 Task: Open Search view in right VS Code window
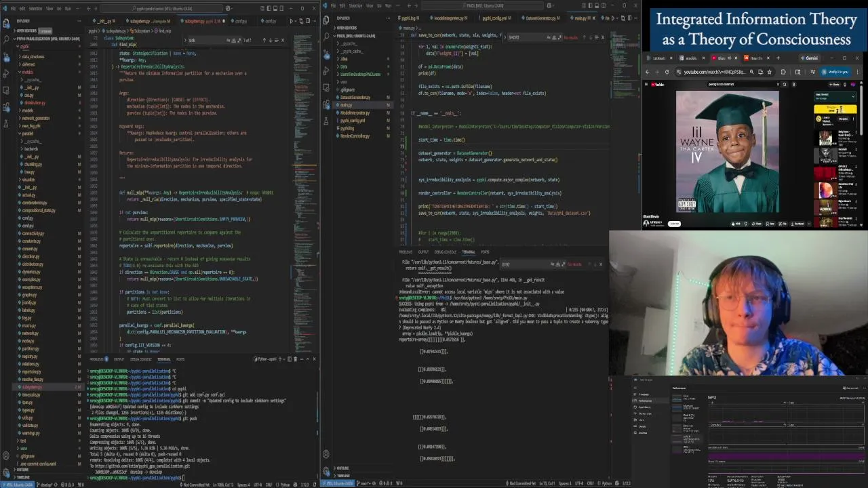click(x=326, y=36)
